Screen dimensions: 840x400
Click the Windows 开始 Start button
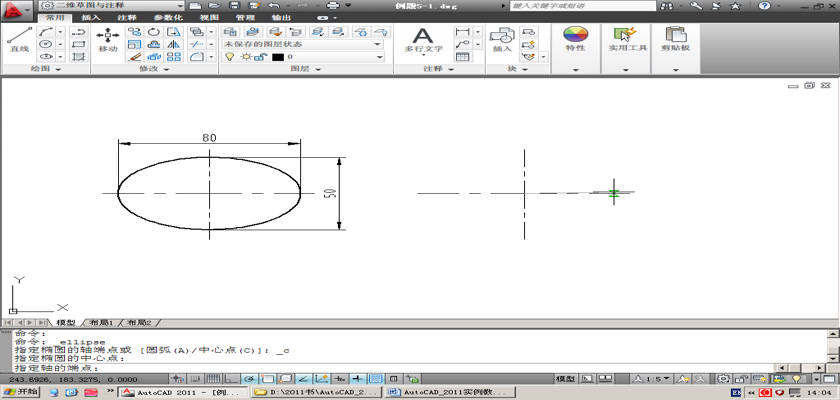click(21, 392)
